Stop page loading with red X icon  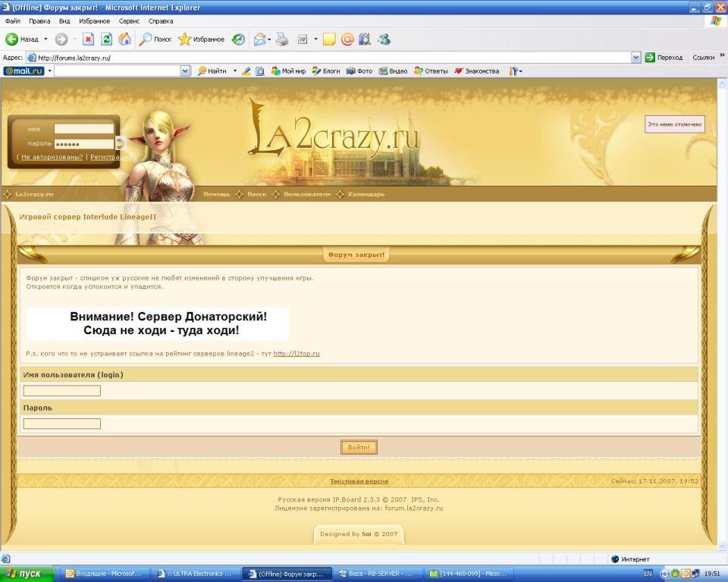(88, 39)
